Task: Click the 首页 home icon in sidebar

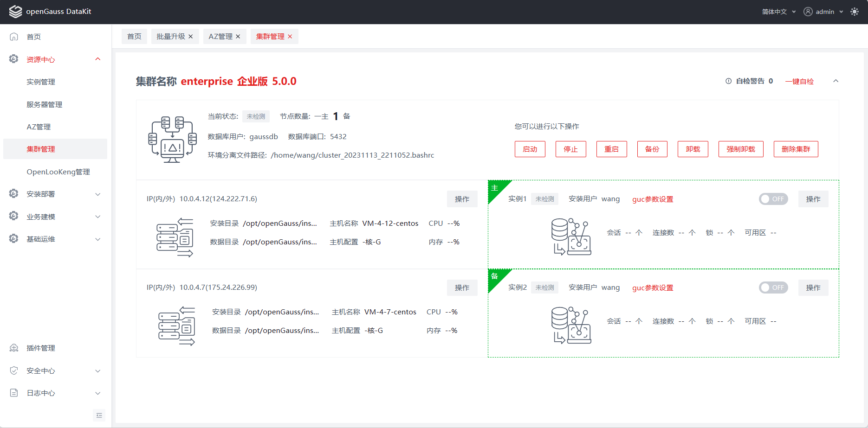Action: pos(14,37)
